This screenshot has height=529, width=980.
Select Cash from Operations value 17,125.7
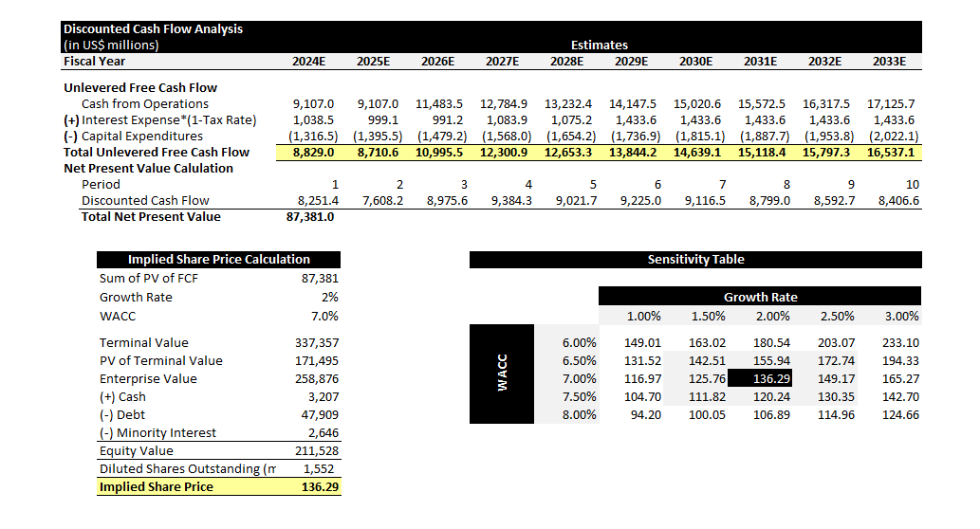[x=891, y=103]
